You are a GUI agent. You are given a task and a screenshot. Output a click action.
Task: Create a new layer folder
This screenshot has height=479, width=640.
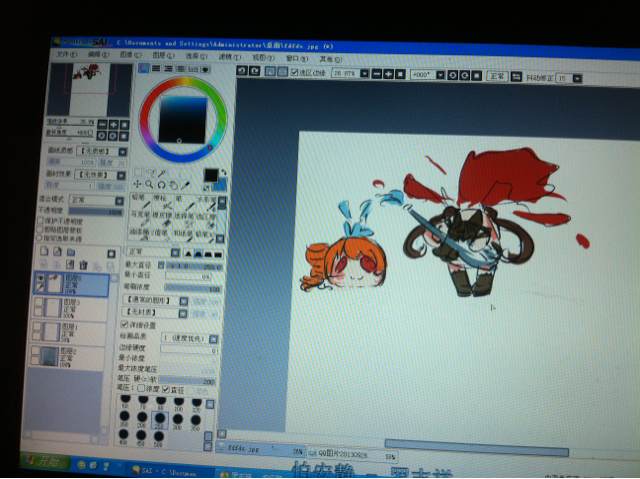[x=71, y=252]
